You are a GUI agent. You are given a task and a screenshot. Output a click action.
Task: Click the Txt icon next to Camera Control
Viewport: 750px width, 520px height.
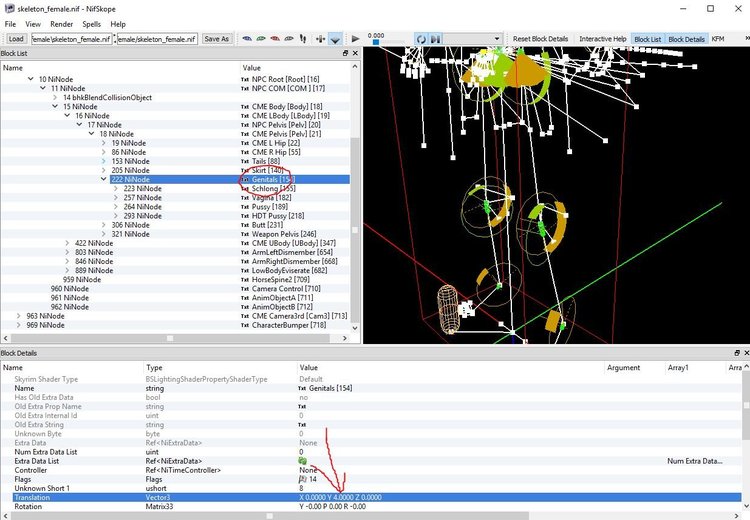[245, 289]
